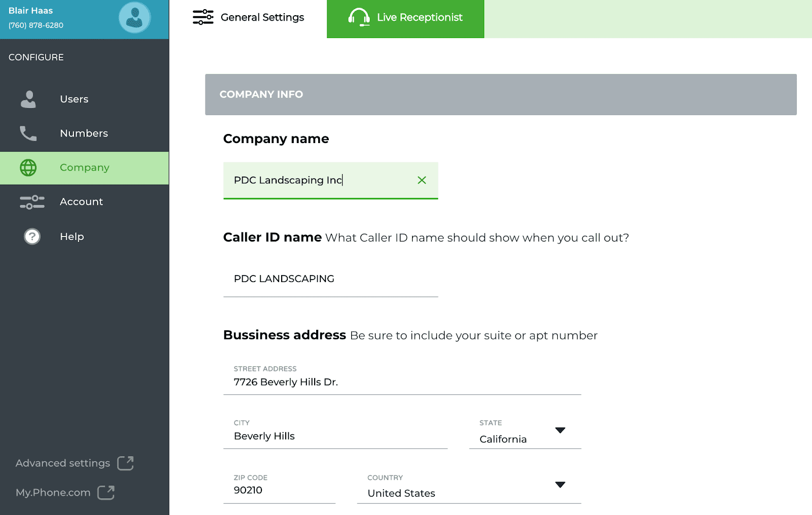Click the Users person icon in sidebar

point(28,99)
